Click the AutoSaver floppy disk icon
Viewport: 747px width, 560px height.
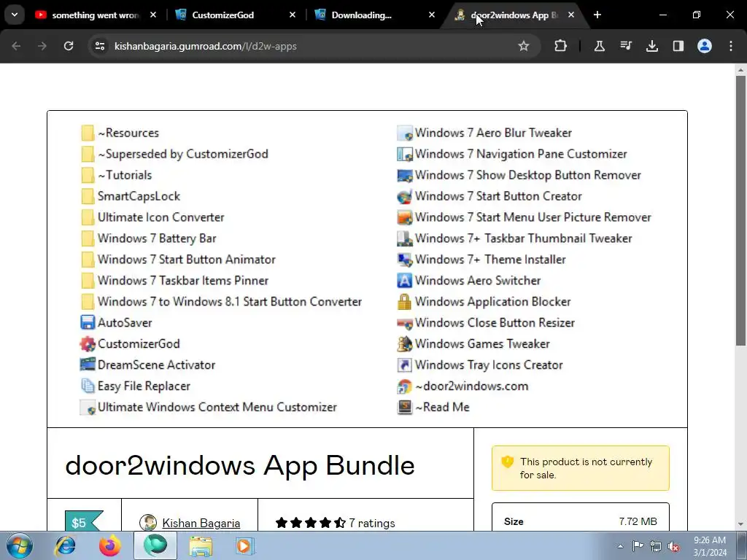[88, 322]
